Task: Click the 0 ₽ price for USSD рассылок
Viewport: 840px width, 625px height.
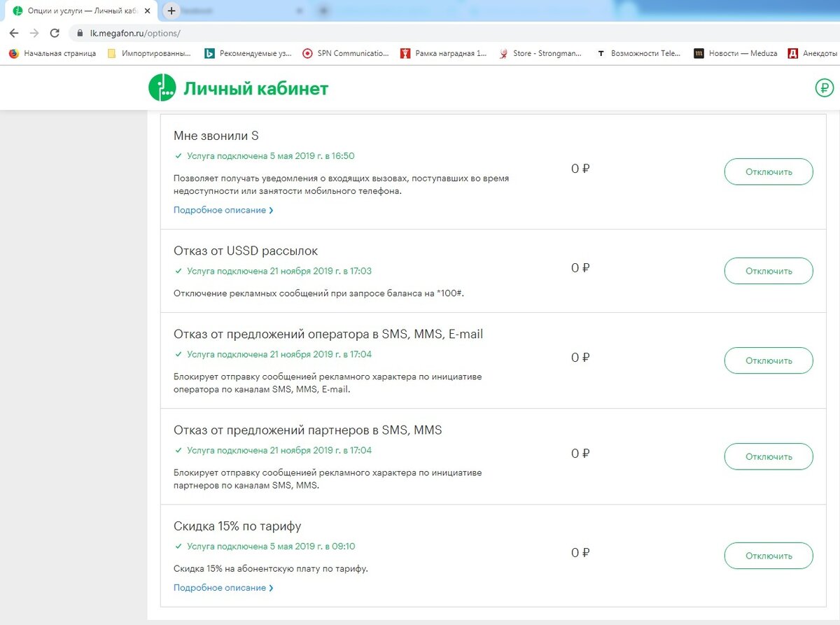Action: coord(580,268)
